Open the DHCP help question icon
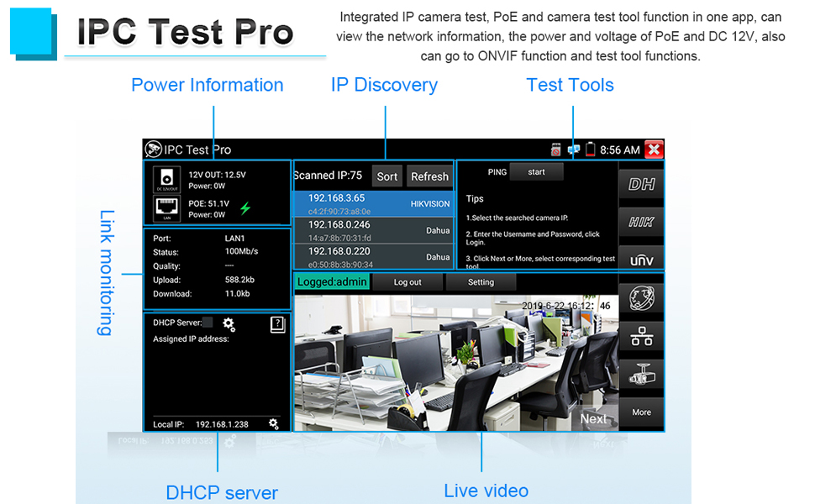The image size is (815, 504). (x=277, y=324)
